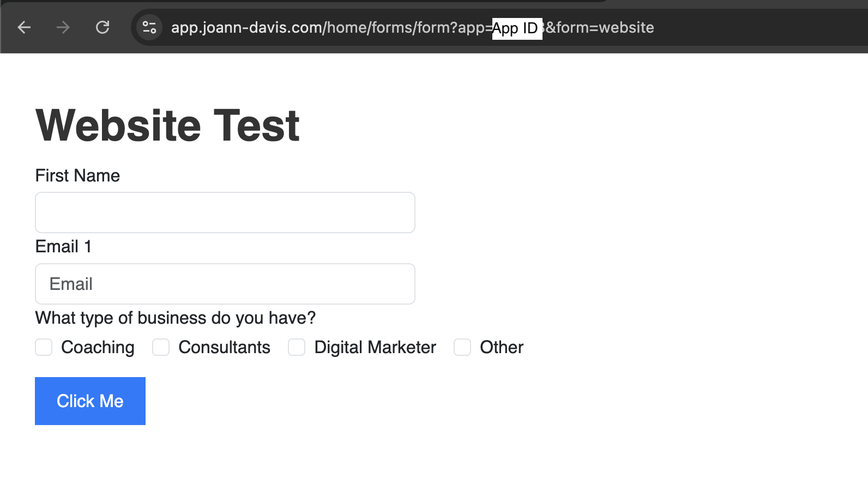The image size is (868, 497).
Task: Open the site information icon
Action: [149, 27]
